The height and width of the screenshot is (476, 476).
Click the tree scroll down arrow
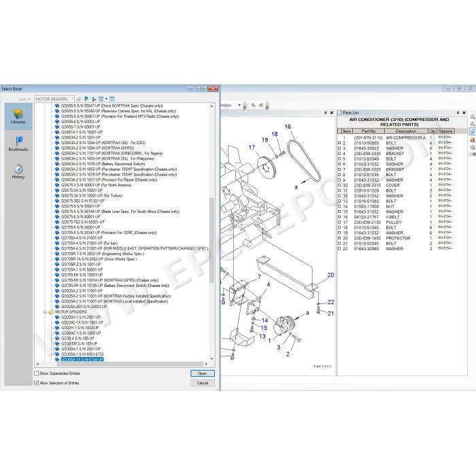211,358
